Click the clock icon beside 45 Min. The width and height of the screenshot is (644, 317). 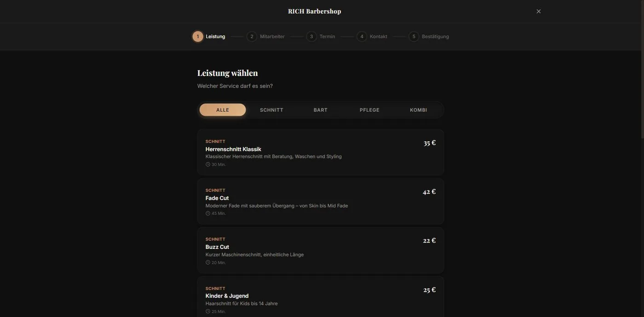tap(208, 213)
